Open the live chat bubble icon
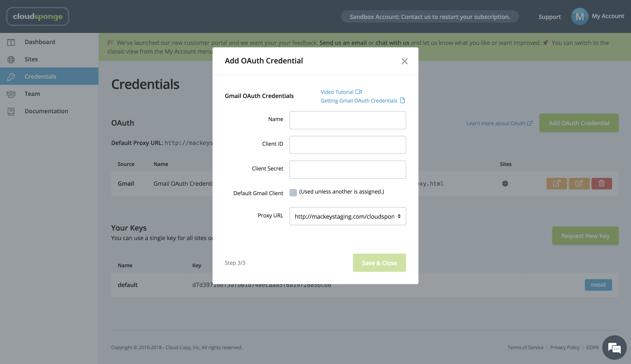Image resolution: width=631 pixels, height=364 pixels. [x=615, y=348]
